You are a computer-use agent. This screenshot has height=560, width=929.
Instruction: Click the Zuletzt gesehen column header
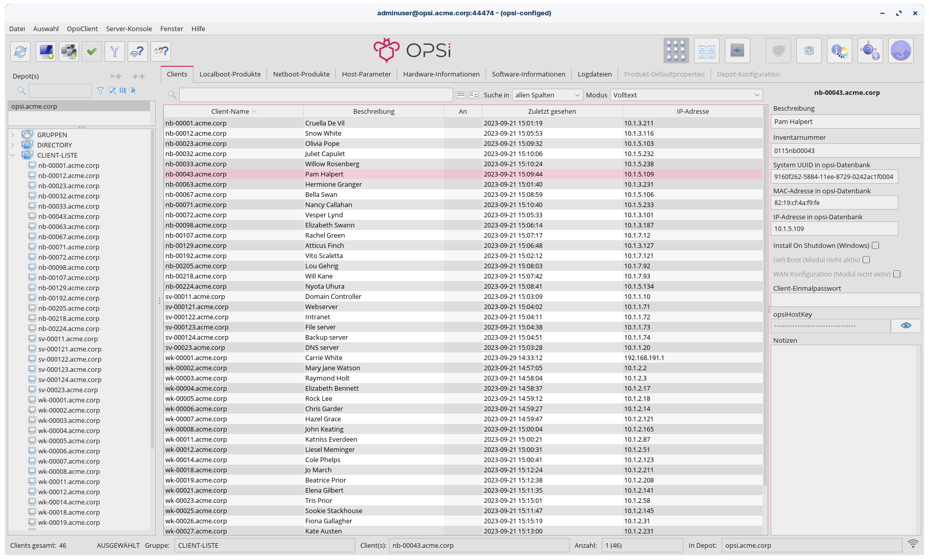click(552, 111)
